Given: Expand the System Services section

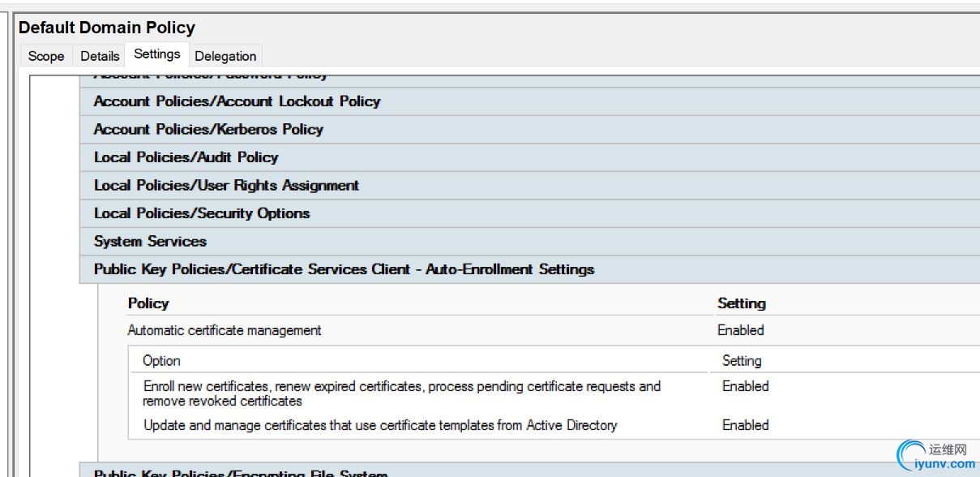Looking at the screenshot, I should pos(529,241).
